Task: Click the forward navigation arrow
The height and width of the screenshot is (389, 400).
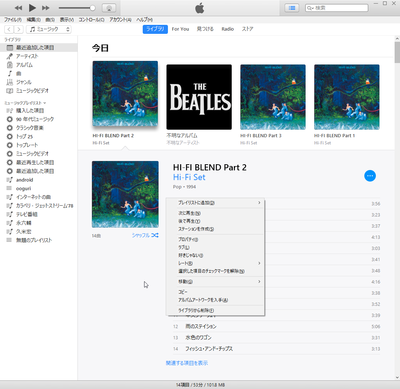Action: (19, 29)
